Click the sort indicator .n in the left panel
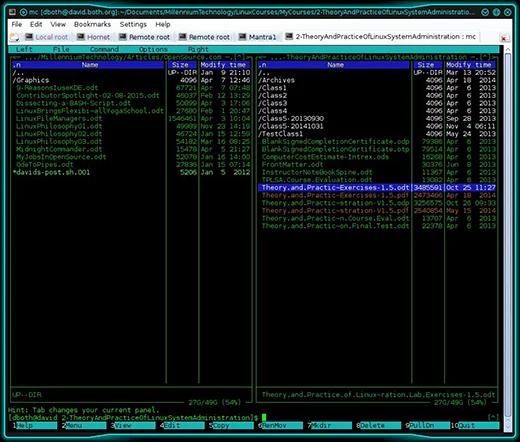 point(17,65)
